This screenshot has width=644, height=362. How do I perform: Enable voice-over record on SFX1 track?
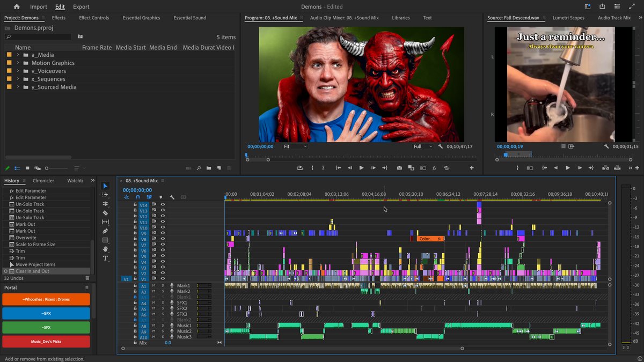(172, 303)
